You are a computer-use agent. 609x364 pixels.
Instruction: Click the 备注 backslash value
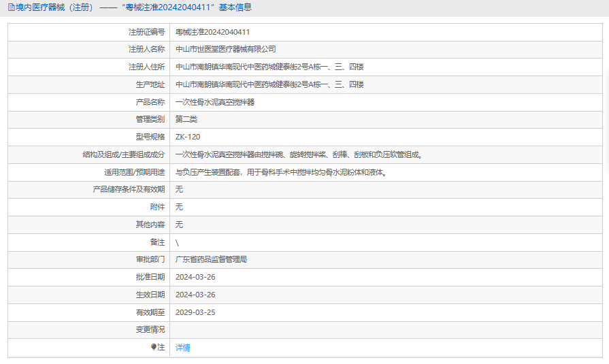[x=177, y=243]
